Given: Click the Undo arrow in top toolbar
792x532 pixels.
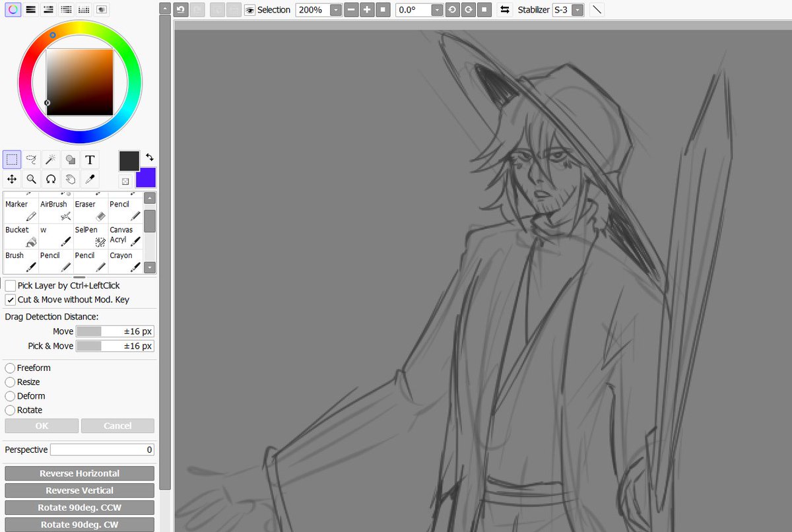Looking at the screenshot, I should (x=180, y=10).
